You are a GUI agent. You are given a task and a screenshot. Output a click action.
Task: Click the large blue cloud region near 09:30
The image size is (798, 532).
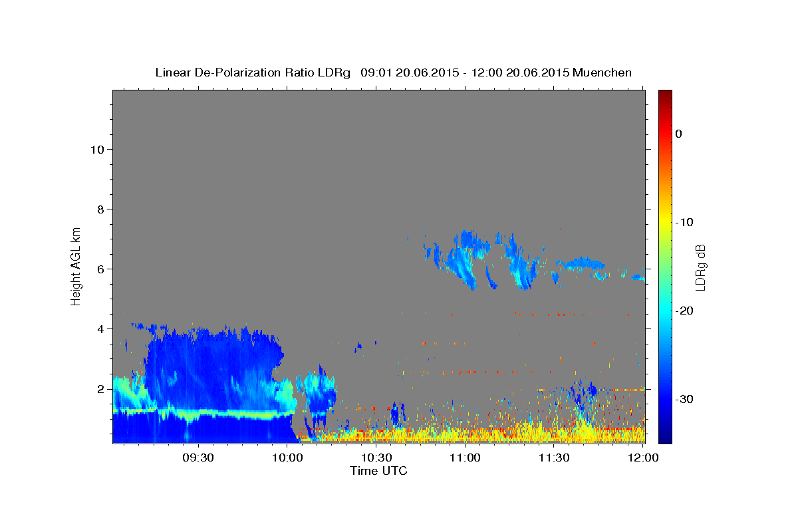[213, 372]
